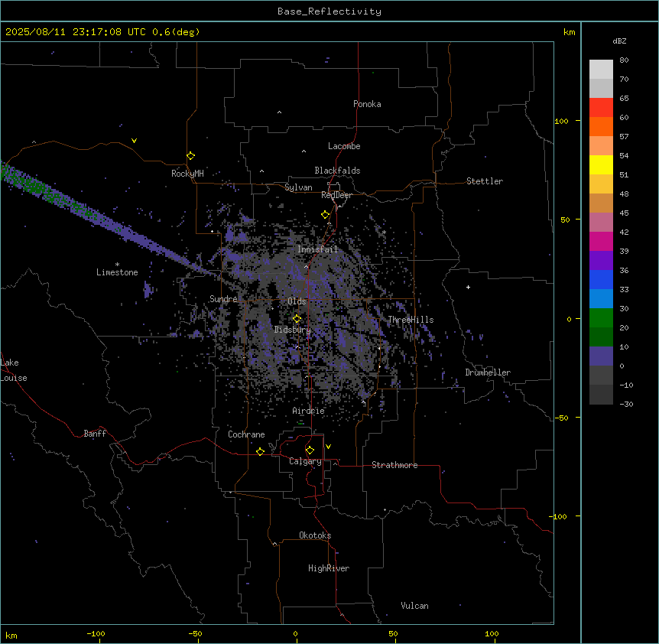Select the light gray 70-80 dBZ swatch
This screenshot has width=659, height=644.
(x=601, y=70)
